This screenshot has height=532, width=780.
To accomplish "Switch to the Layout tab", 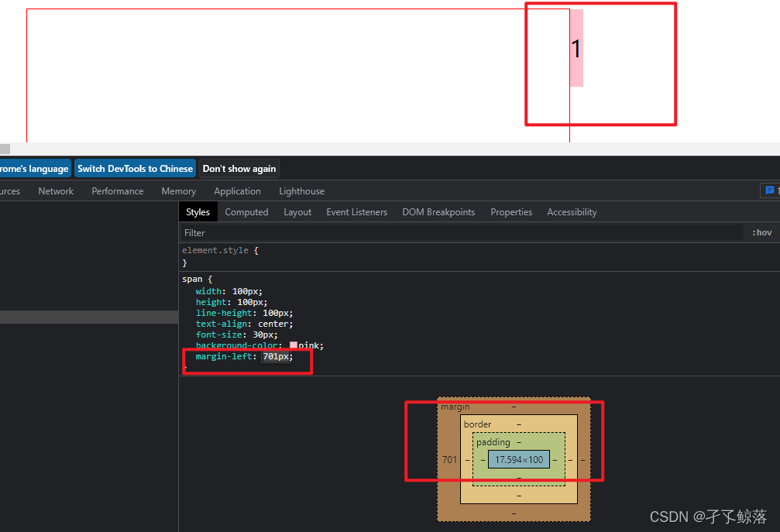I will [297, 212].
